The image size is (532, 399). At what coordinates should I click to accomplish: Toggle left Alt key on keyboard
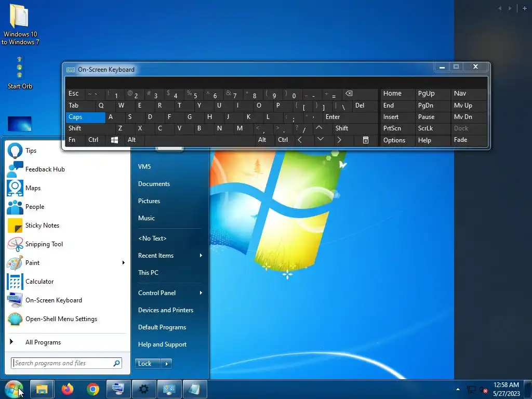(x=135, y=140)
